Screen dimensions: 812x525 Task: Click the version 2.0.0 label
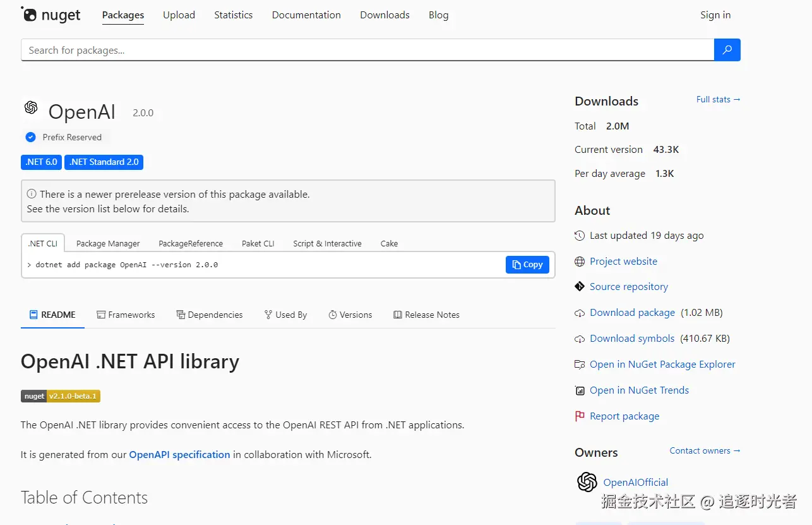click(x=143, y=113)
